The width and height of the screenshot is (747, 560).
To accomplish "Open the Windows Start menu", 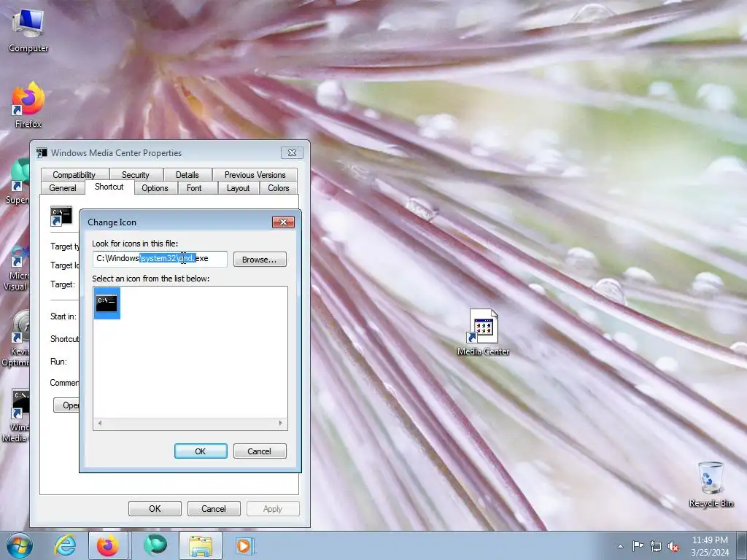I will pyautogui.click(x=19, y=545).
